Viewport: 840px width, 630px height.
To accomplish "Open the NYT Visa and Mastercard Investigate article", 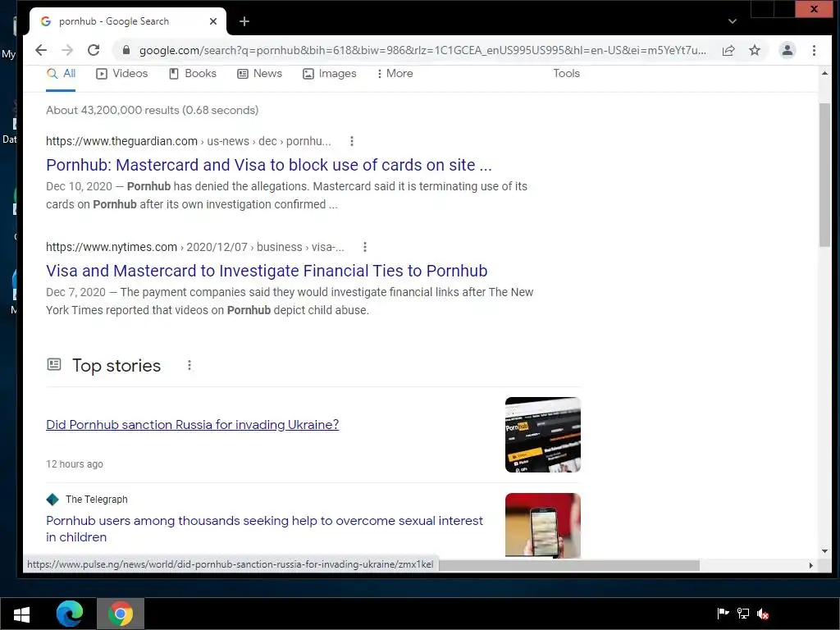I will point(267,271).
